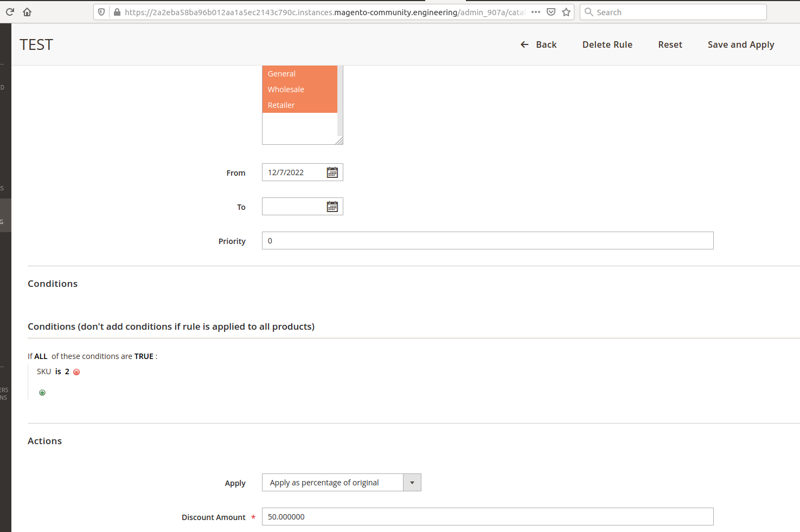Image resolution: width=800 pixels, height=532 pixels.
Task: Open the To date calendar picker
Action: coord(332,206)
